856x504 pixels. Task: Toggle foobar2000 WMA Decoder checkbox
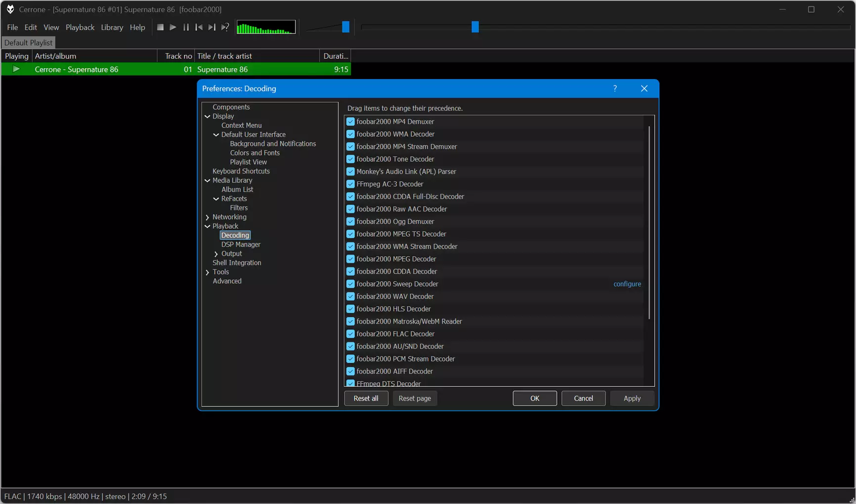pos(350,134)
